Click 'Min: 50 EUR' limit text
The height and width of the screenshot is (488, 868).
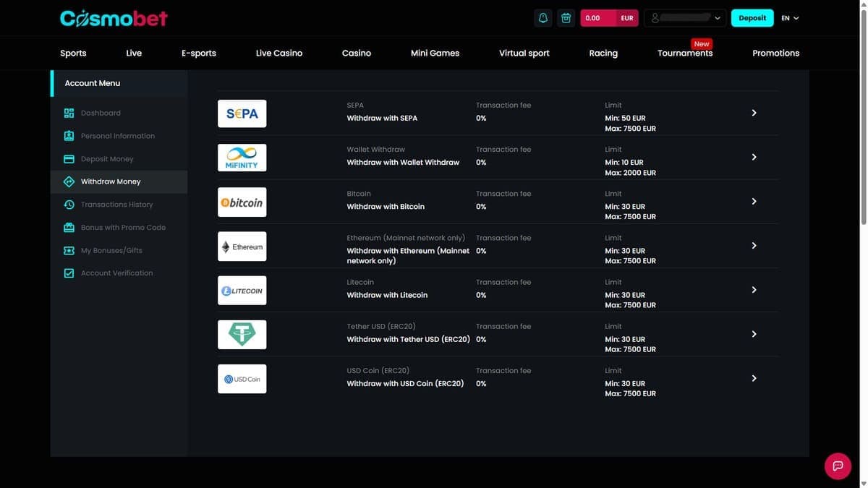[625, 118]
